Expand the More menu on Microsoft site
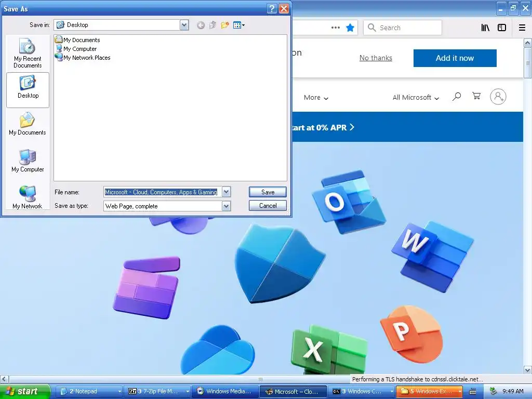Image resolution: width=532 pixels, height=399 pixels. pos(316,97)
